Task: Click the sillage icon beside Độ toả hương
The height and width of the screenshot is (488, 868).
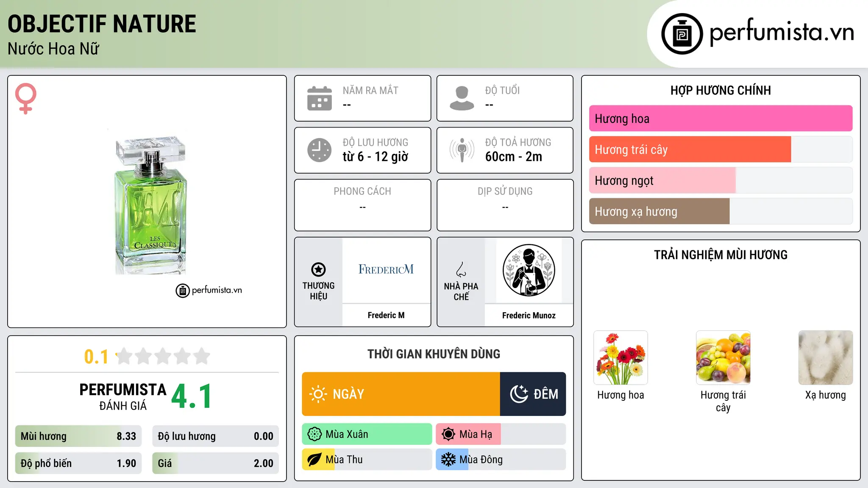Action: tap(462, 150)
